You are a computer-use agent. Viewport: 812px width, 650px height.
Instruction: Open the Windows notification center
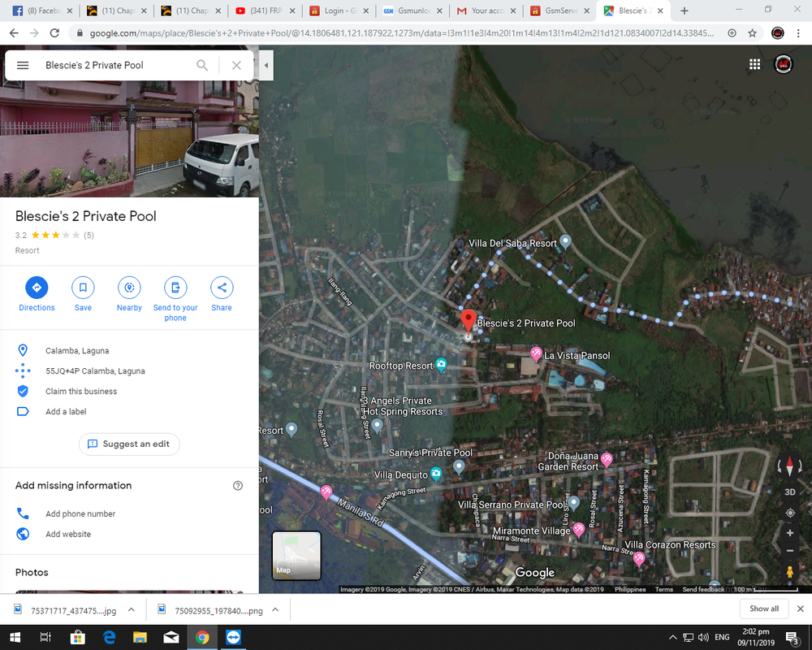pyautogui.click(x=793, y=638)
